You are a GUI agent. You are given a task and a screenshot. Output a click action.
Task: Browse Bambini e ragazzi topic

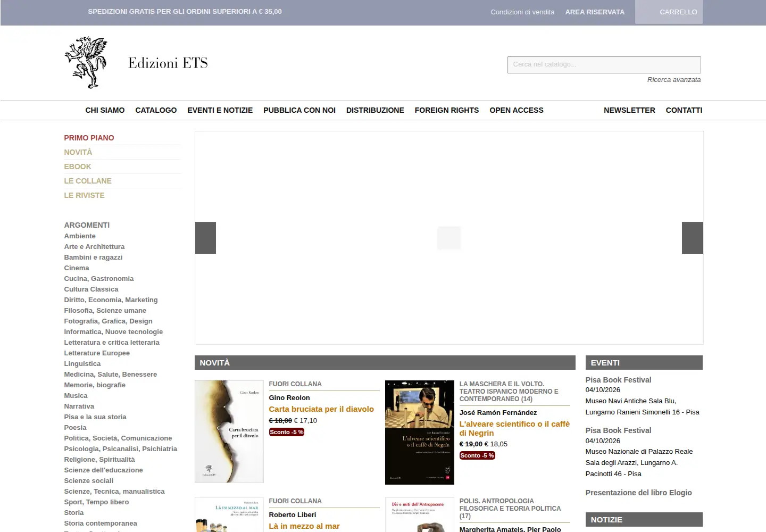(x=93, y=257)
